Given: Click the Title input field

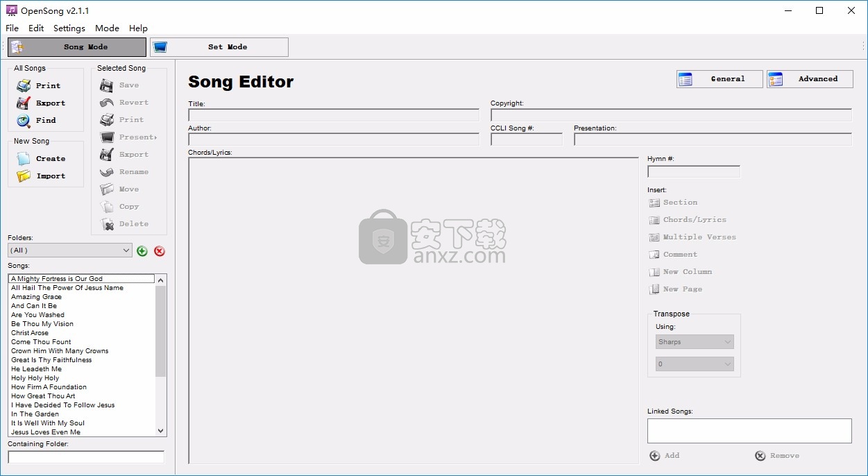Looking at the screenshot, I should [334, 115].
